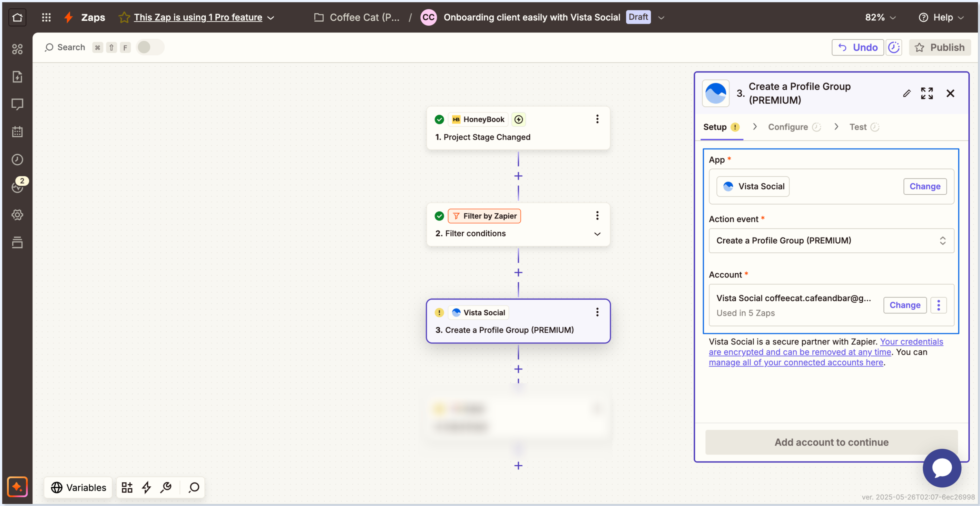
Task: Open the apps grid menu
Action: click(x=46, y=17)
